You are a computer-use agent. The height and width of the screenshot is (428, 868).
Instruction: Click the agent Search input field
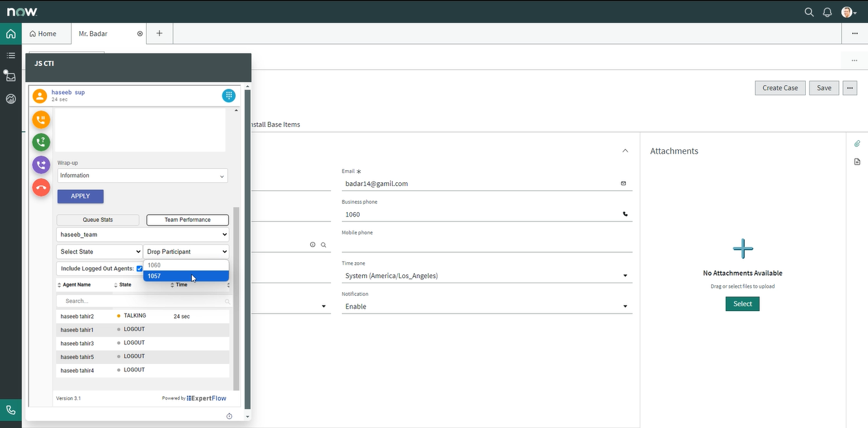[143, 301]
